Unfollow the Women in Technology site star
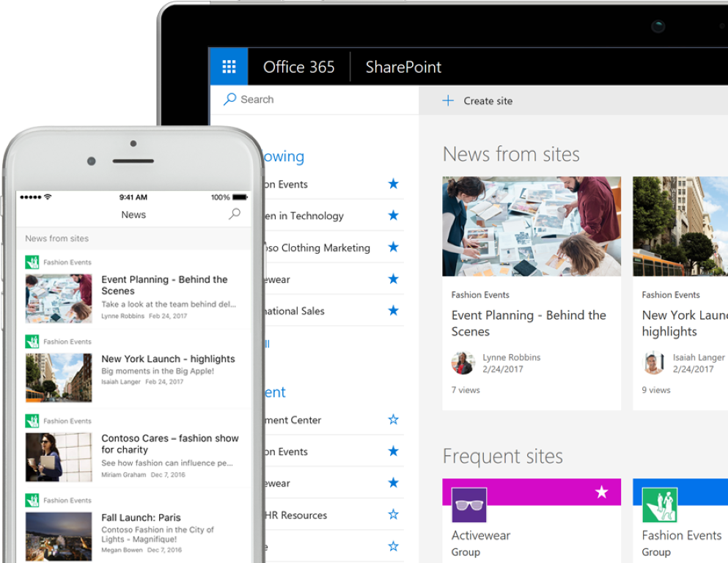 pyautogui.click(x=394, y=216)
